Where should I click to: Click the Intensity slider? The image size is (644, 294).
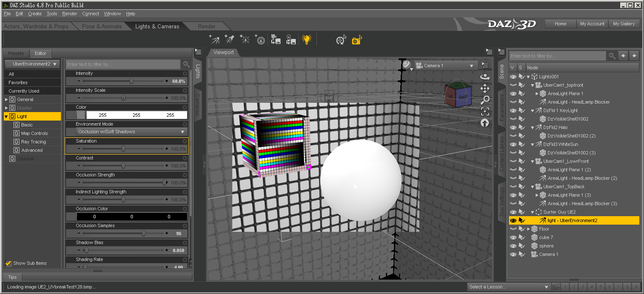123,81
